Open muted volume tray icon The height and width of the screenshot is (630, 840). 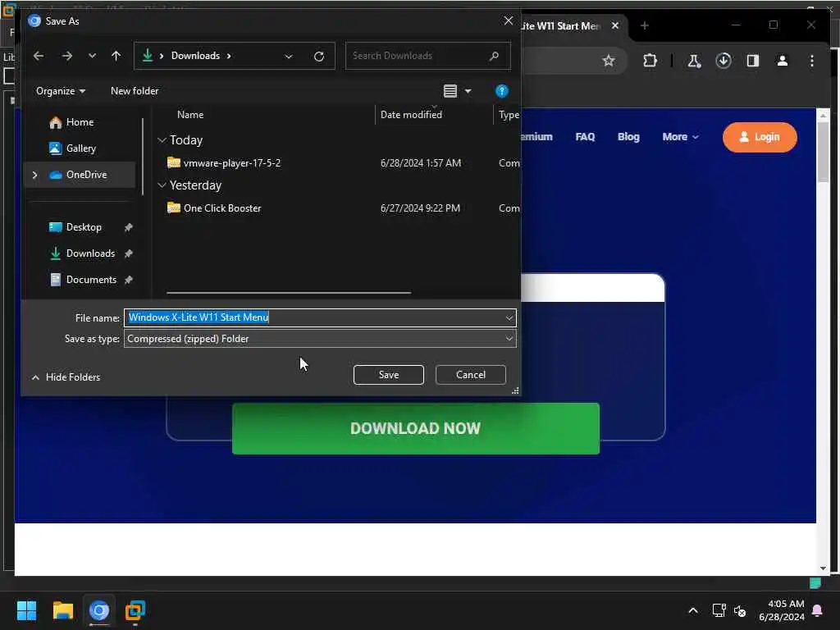[x=740, y=610]
